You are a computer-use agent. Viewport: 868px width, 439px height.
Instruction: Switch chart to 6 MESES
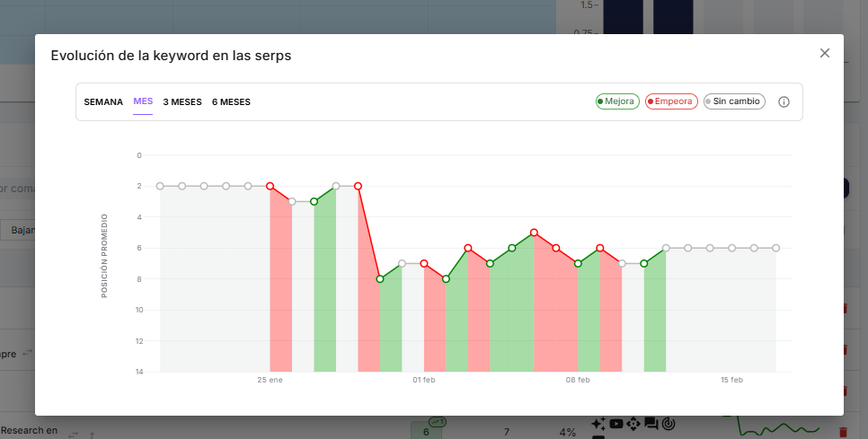tap(231, 102)
